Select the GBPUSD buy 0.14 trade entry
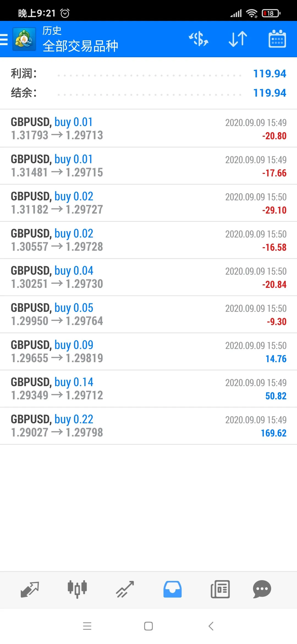 pyautogui.click(x=148, y=389)
